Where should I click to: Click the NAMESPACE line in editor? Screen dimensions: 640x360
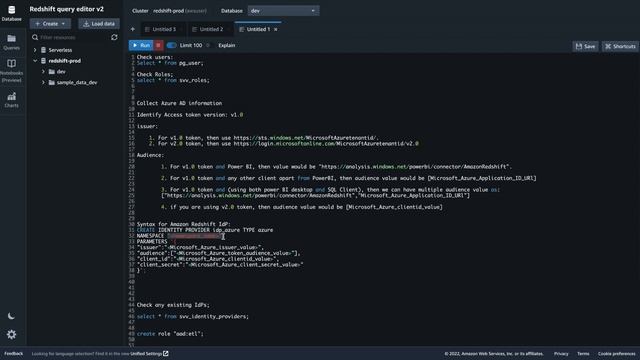click(x=180, y=236)
